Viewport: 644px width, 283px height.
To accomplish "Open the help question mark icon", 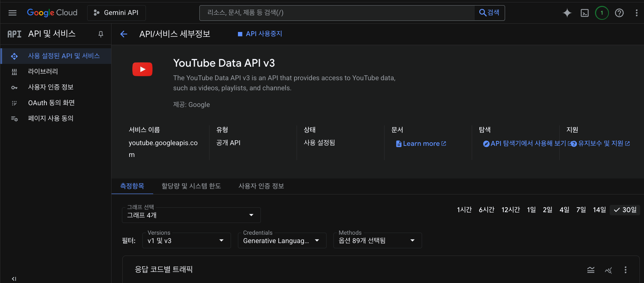I will click(x=619, y=13).
